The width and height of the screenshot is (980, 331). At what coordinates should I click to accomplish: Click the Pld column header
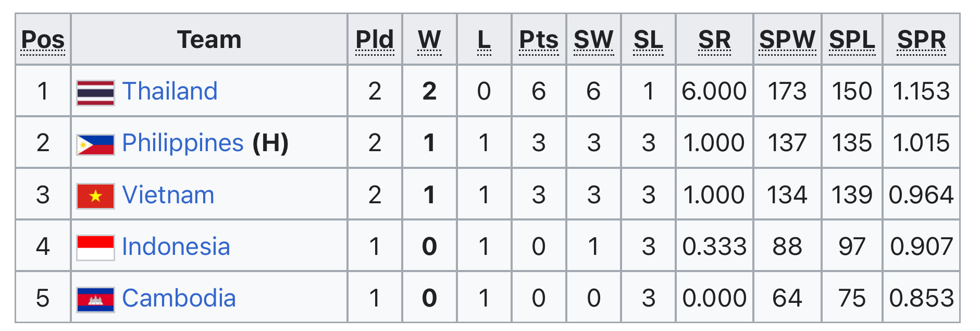tap(375, 40)
